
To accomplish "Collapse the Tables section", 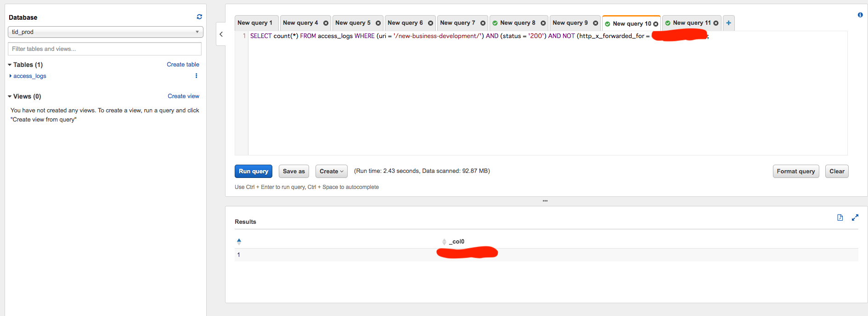I will pos(10,65).
